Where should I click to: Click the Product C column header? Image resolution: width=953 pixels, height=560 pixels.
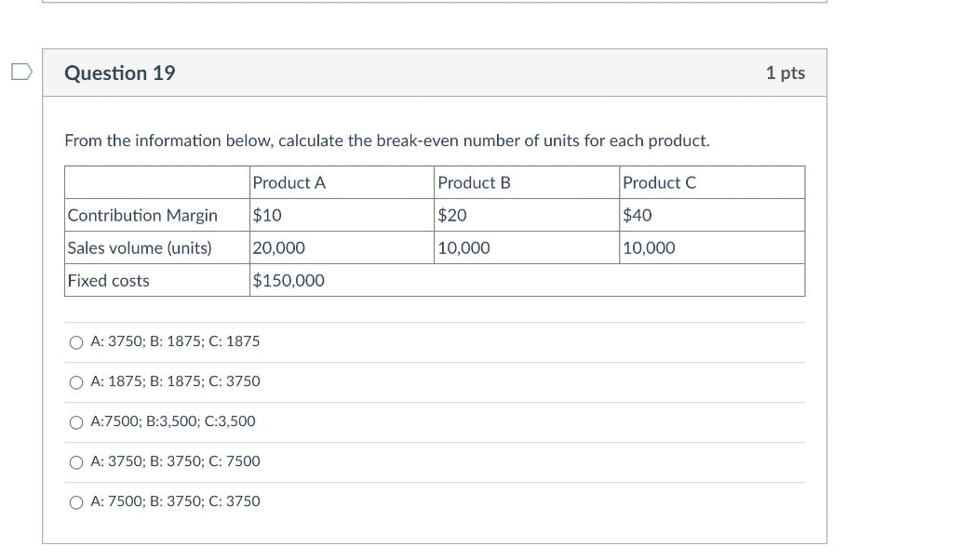point(660,183)
